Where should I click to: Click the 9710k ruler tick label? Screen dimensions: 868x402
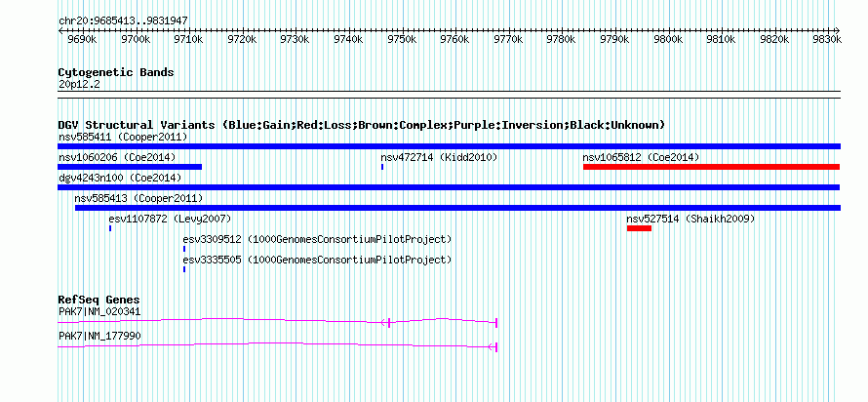[x=189, y=39]
